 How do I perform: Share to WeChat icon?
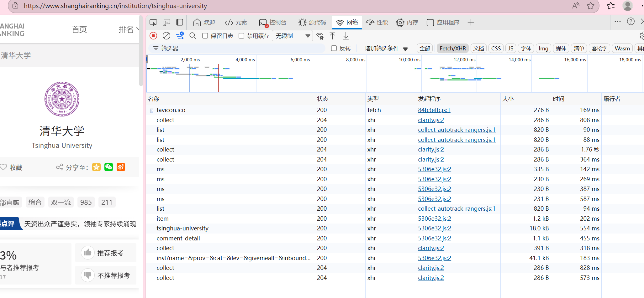click(x=108, y=167)
